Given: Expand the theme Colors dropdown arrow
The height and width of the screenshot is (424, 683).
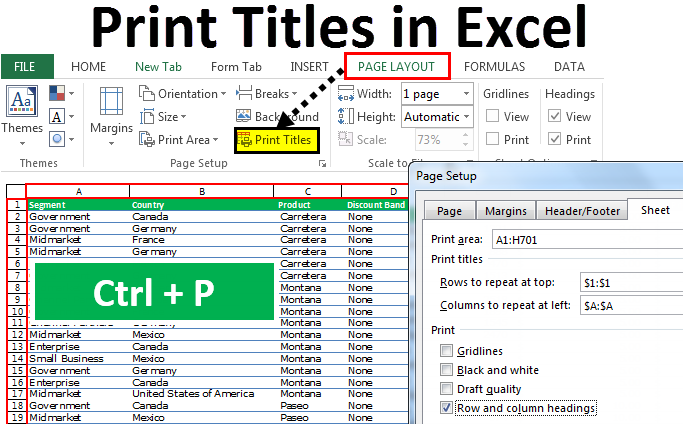Looking at the screenshot, I should pyautogui.click(x=71, y=93).
